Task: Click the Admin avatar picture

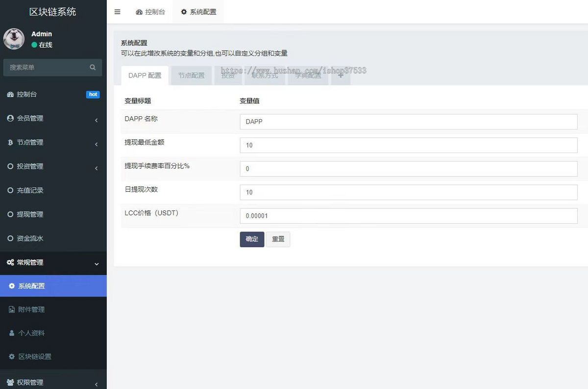Action: point(14,39)
